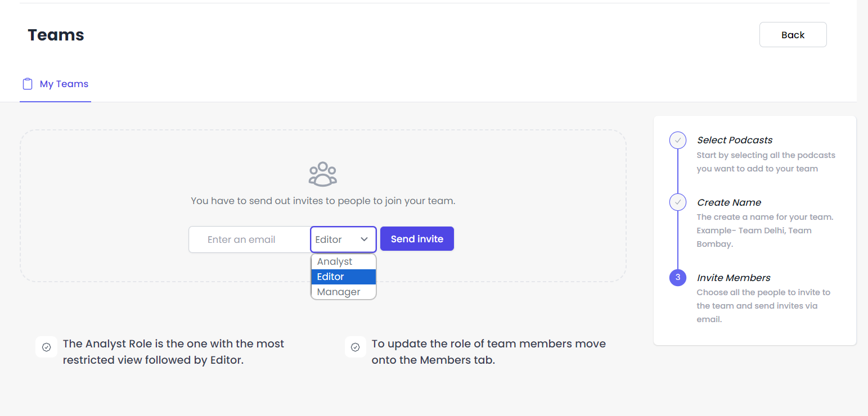Click the Enter an email input field
868x416 pixels.
pos(249,239)
